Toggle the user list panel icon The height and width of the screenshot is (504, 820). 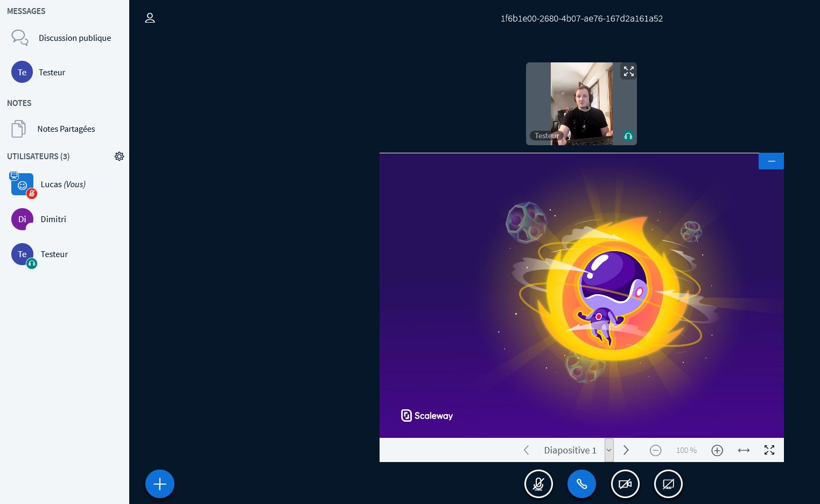click(150, 18)
